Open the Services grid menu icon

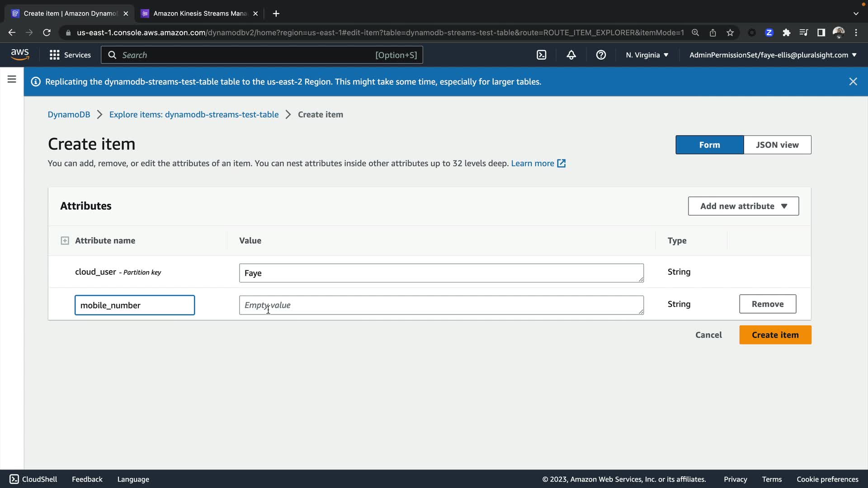(55, 55)
